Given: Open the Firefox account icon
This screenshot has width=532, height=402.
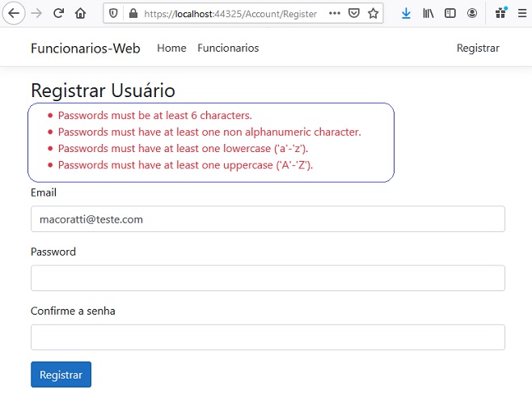Looking at the screenshot, I should coord(472,13).
